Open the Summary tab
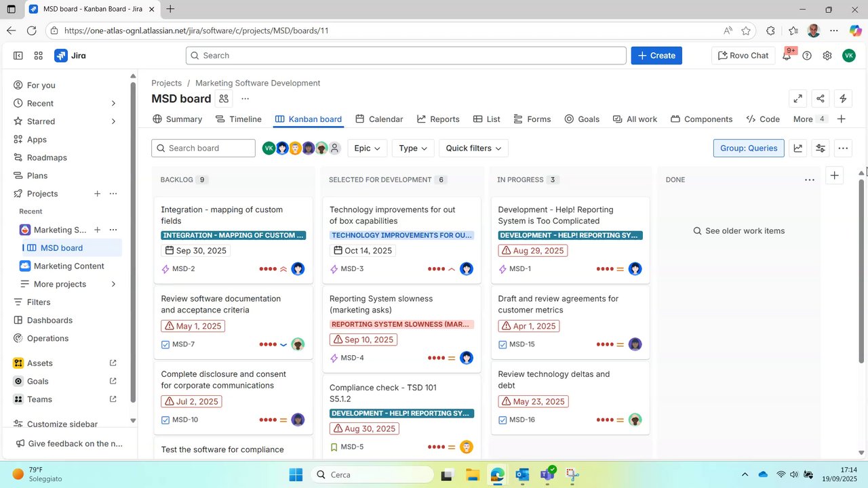This screenshot has height=488, width=868. pos(177,119)
